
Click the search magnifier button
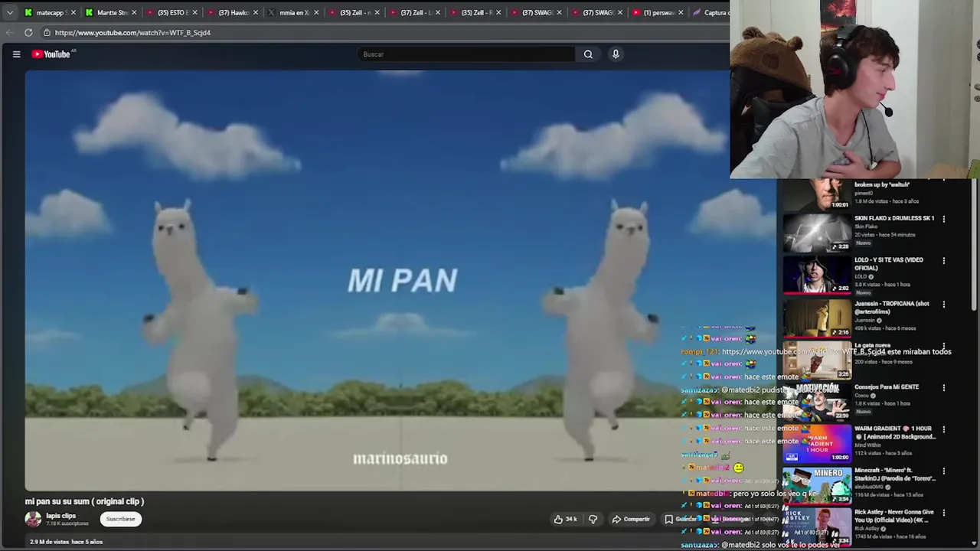(588, 54)
